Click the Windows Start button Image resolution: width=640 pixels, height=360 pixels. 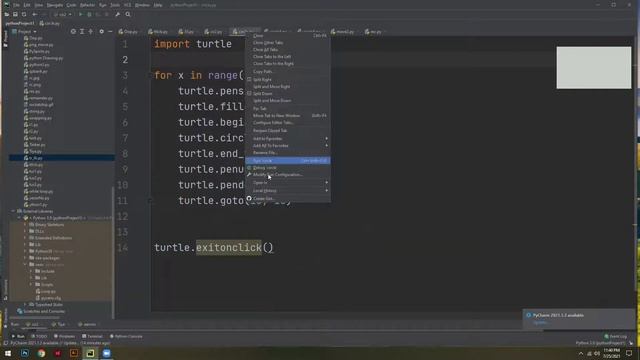pyautogui.click(x=8, y=353)
